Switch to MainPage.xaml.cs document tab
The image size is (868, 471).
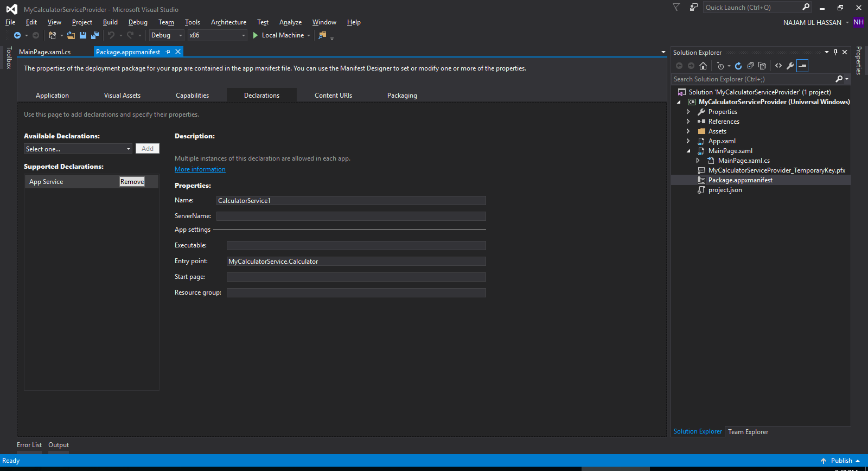coord(45,52)
